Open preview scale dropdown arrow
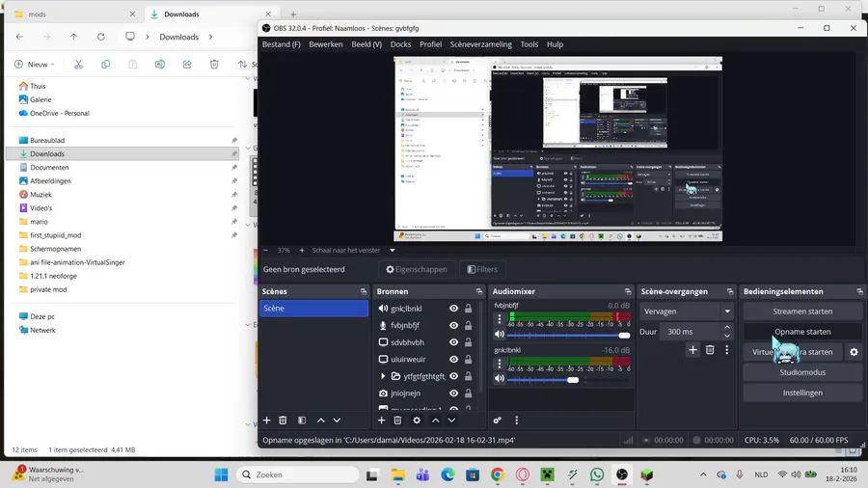This screenshot has width=868, height=488. 392,250
